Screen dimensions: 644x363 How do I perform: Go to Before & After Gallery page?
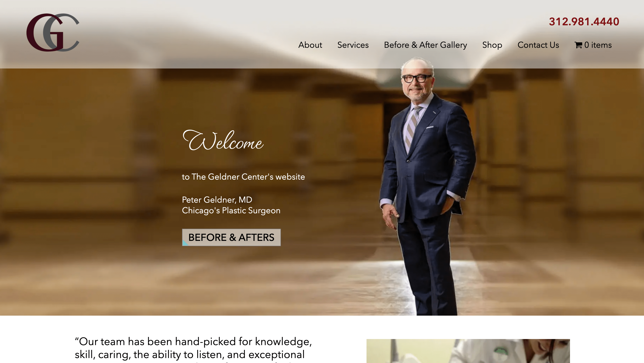point(425,45)
